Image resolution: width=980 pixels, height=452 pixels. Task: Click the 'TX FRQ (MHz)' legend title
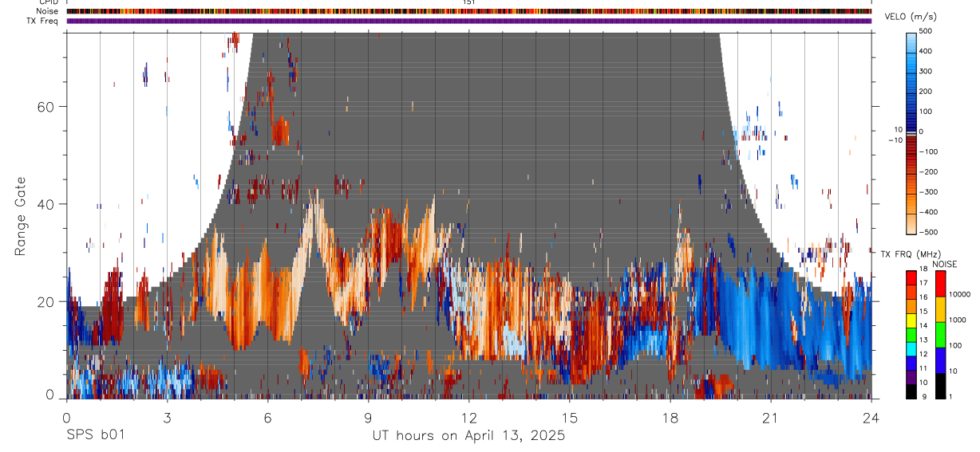pyautogui.click(x=911, y=254)
